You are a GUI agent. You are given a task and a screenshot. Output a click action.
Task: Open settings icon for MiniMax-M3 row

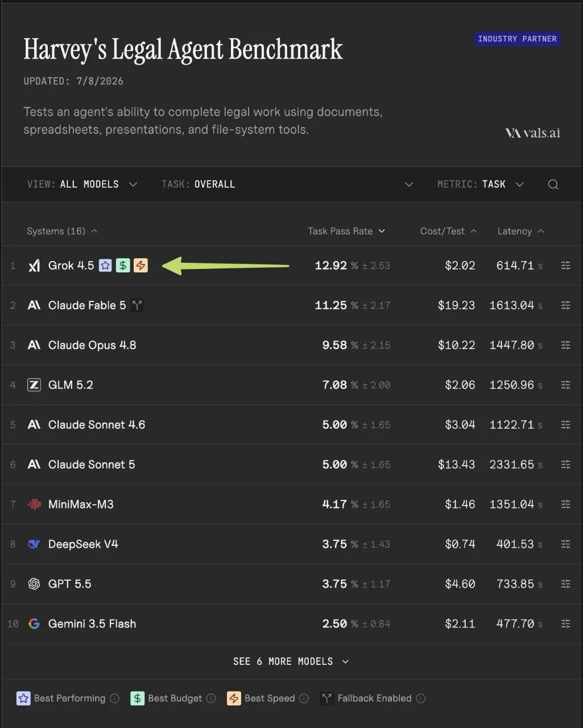click(x=565, y=504)
